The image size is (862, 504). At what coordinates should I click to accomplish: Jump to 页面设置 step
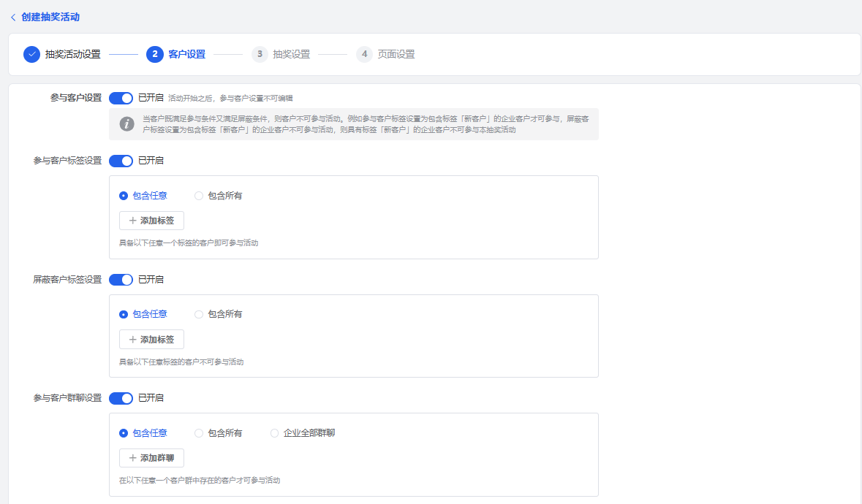click(396, 54)
